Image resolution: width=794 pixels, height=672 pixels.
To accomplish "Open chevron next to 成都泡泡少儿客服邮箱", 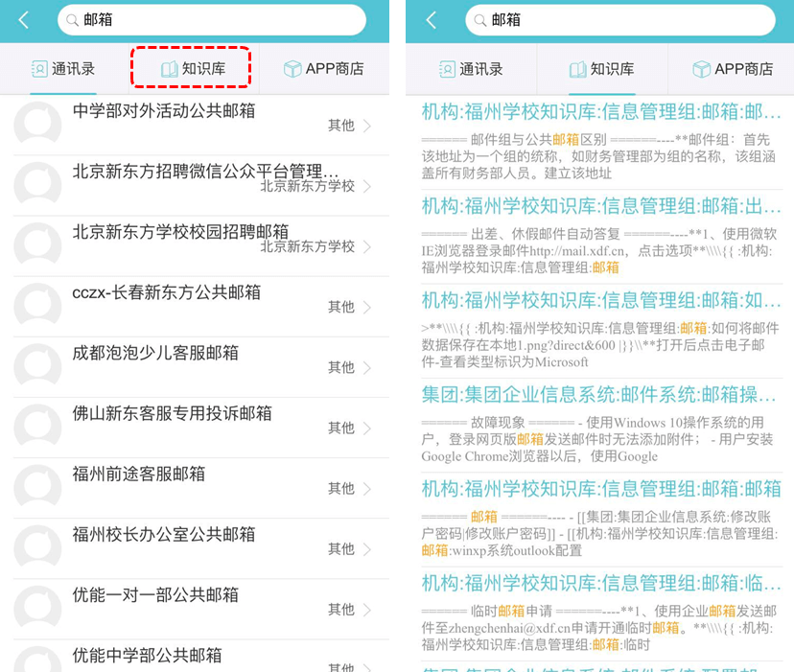I will pyautogui.click(x=367, y=367).
